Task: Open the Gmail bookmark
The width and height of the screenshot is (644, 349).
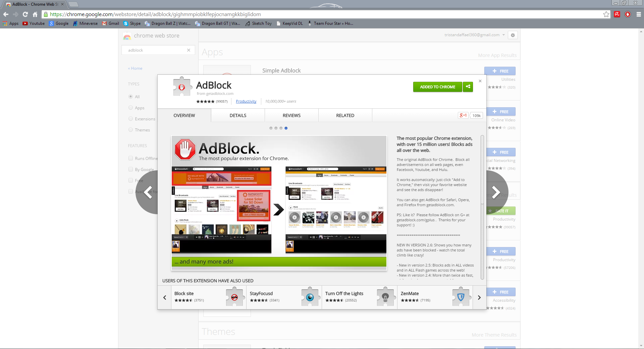Action: pyautogui.click(x=111, y=23)
